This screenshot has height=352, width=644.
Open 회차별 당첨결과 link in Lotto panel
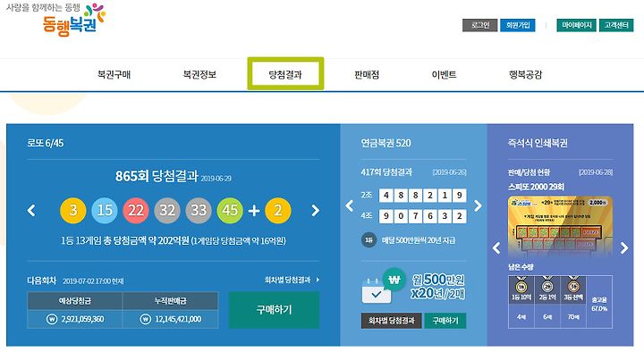pyautogui.click(x=292, y=281)
